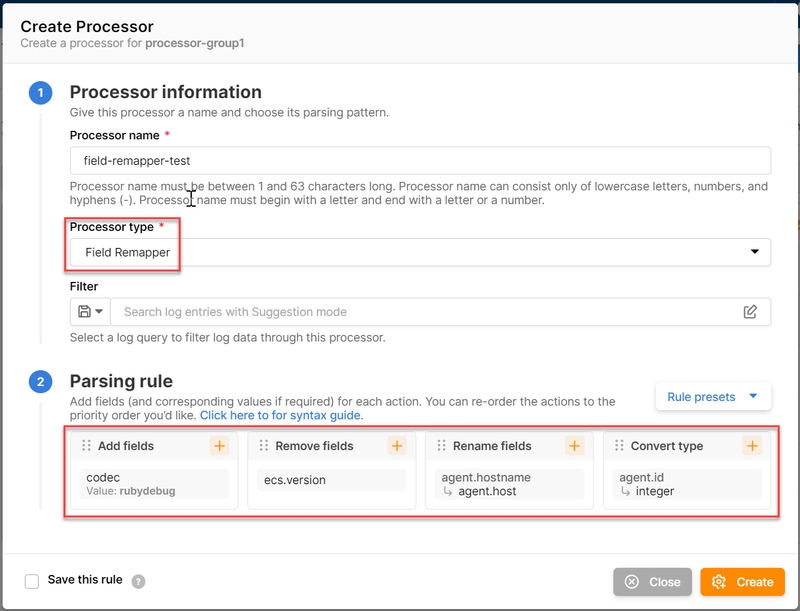Expand the Rule presets dropdown

tap(713, 397)
